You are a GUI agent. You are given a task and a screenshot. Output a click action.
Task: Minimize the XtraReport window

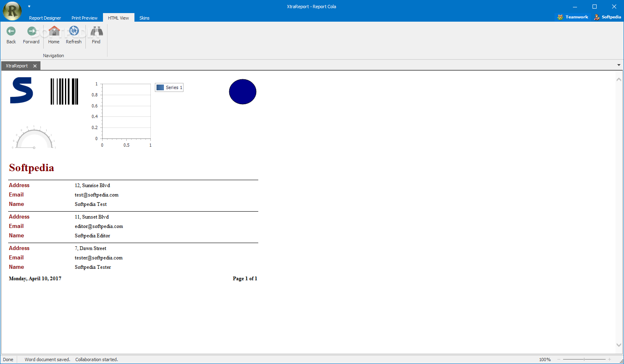pyautogui.click(x=575, y=7)
